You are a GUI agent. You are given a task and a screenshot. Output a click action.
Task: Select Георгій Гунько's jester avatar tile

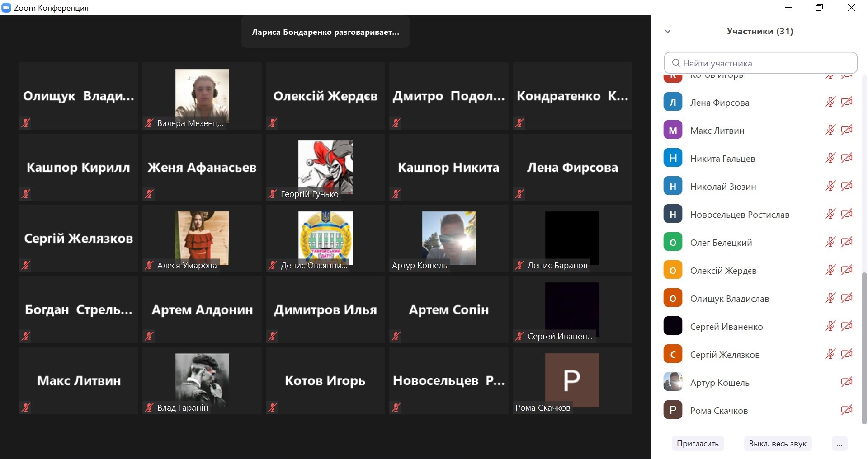[x=325, y=167]
